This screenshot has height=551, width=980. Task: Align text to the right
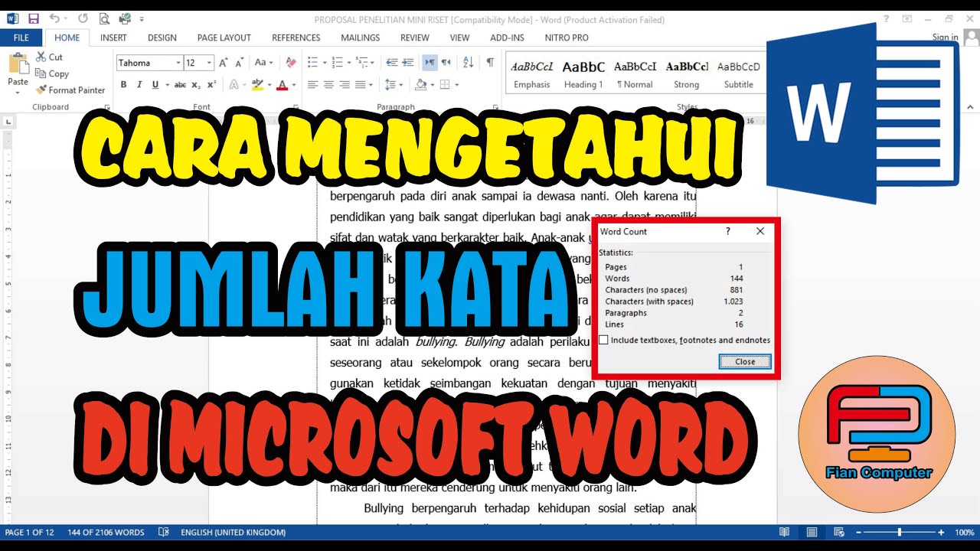coord(345,85)
